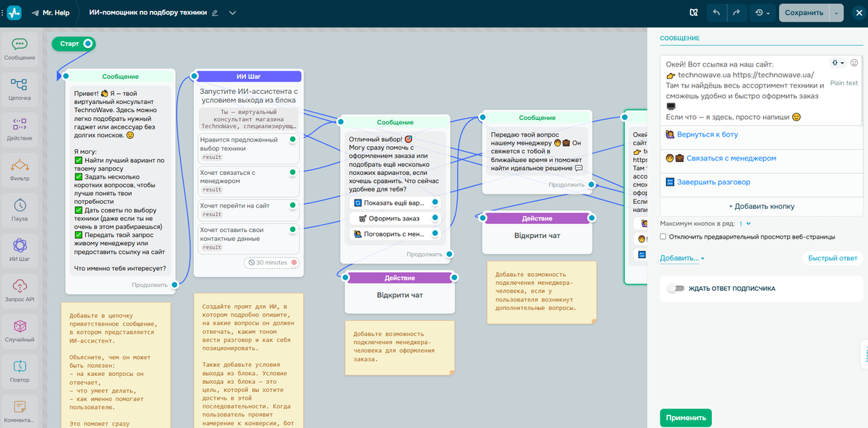This screenshot has width=868, height=428.
Task: Select condition 'Хочет связаться с менеджером'
Action: pyautogui.click(x=248, y=181)
